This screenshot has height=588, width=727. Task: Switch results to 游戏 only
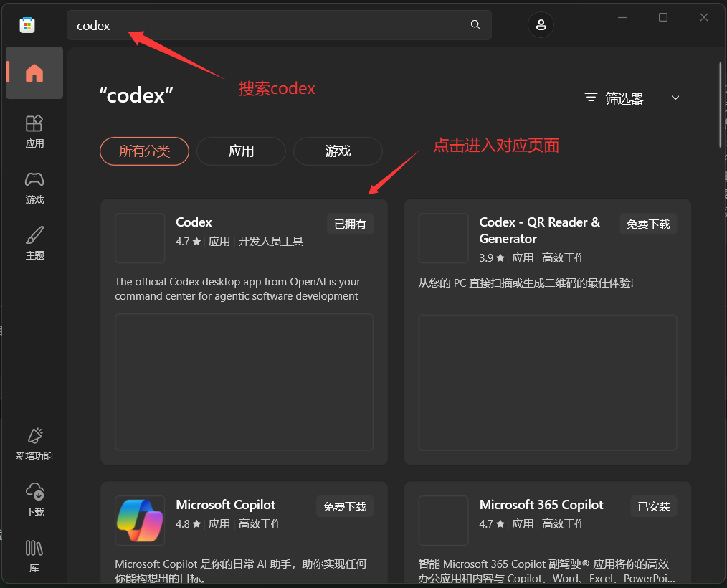(338, 151)
